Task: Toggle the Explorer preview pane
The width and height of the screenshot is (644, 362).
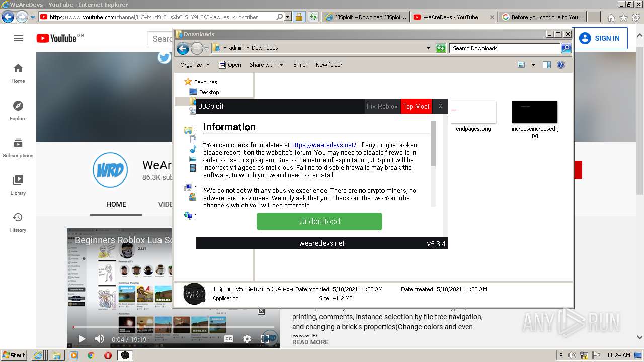Action: pyautogui.click(x=547, y=65)
